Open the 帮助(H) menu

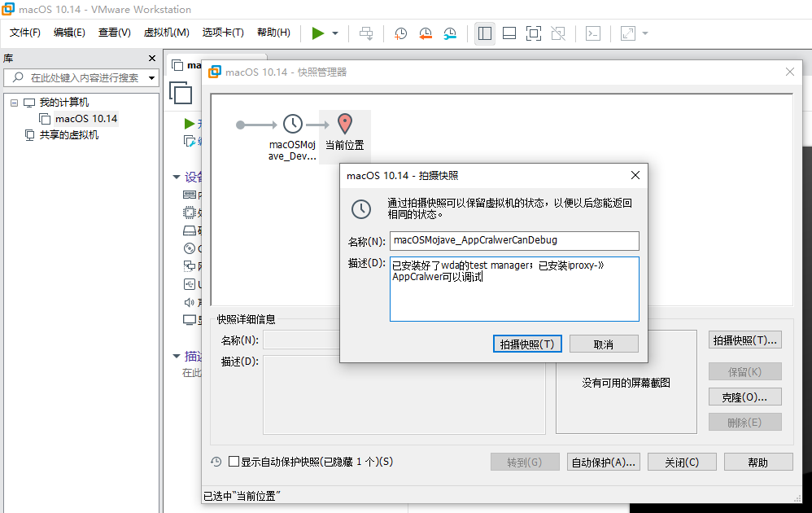coord(273,33)
